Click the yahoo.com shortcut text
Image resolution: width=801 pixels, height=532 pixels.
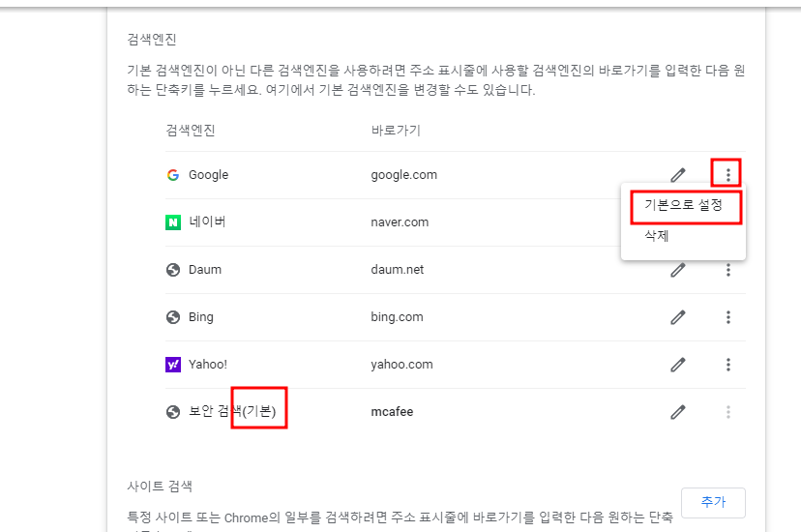tap(402, 365)
